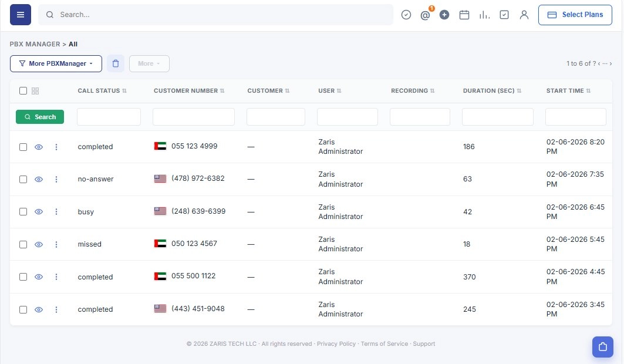Open the calendar icon
Viewport: 624px width, 364px height.
click(x=464, y=15)
